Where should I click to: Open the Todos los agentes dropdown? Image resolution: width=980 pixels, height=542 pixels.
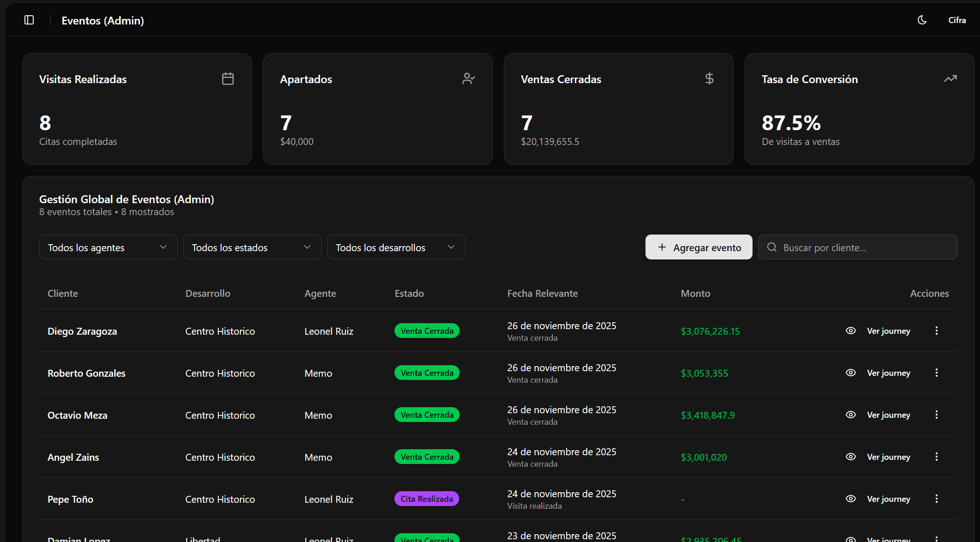(x=108, y=247)
